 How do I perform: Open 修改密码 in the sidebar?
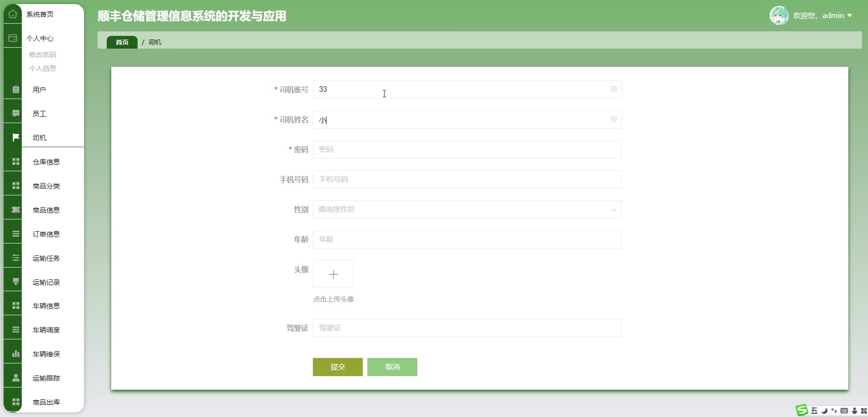point(43,55)
